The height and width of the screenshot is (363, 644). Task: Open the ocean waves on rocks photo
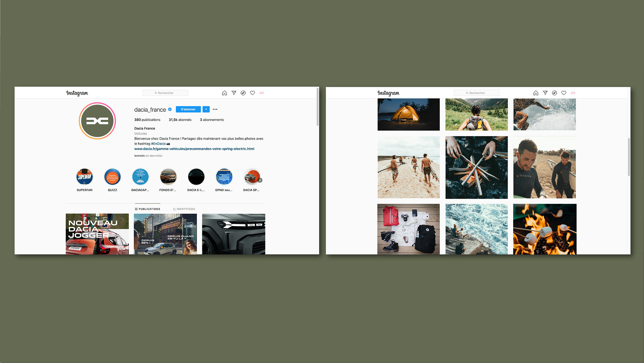pos(477,229)
